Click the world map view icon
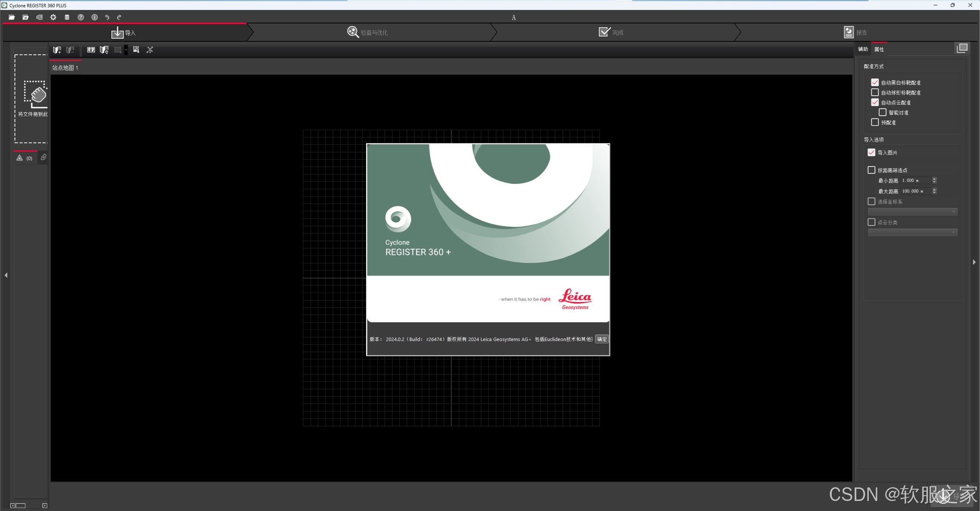Screen dimensions: 980x511 coord(91,50)
